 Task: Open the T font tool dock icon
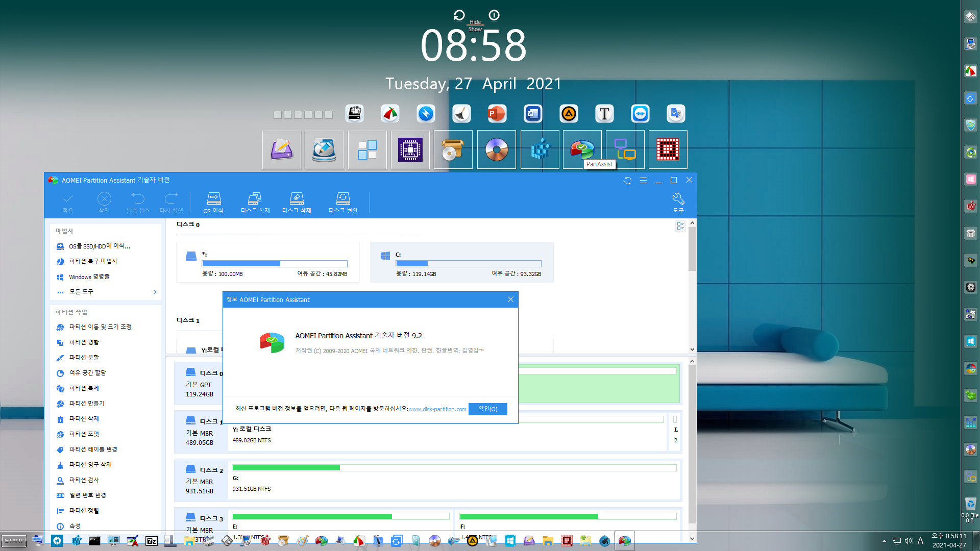click(x=604, y=113)
